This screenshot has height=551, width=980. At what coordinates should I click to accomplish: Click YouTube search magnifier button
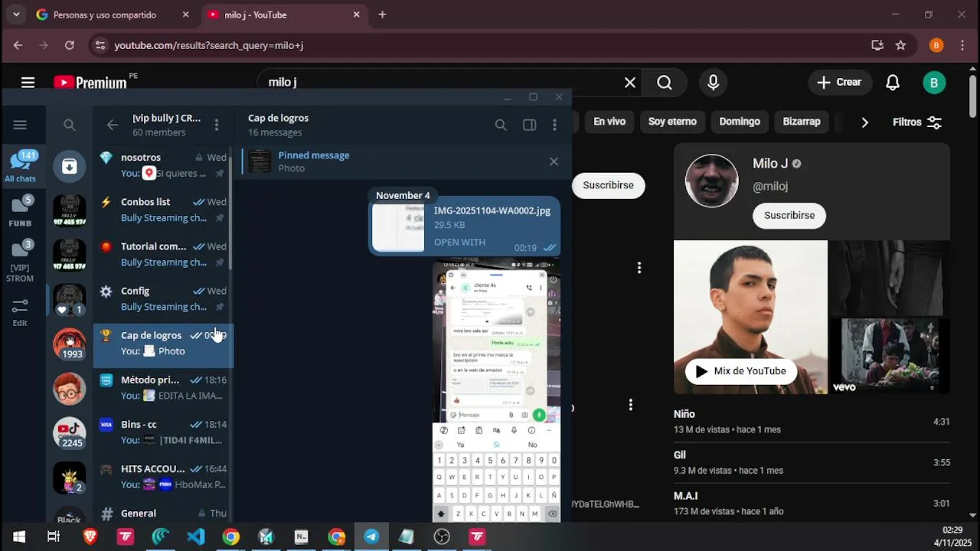[665, 83]
